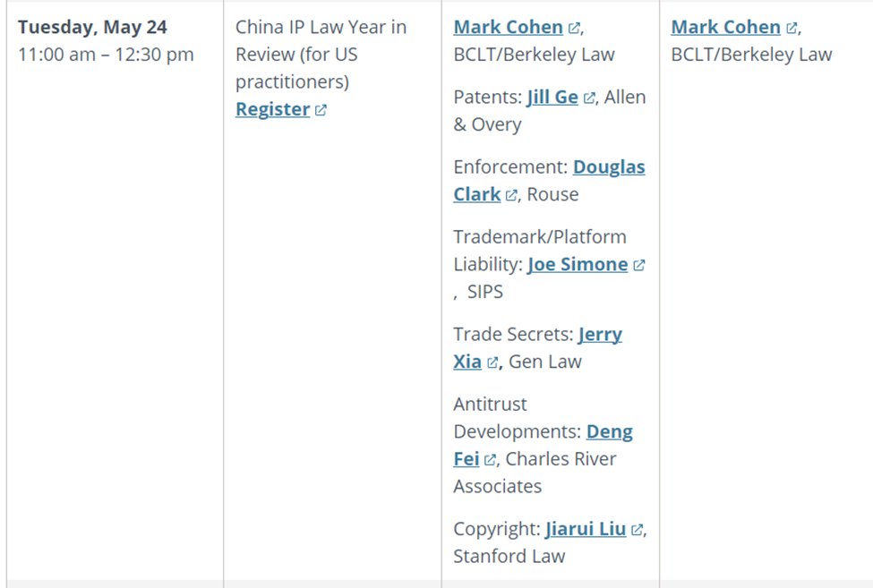Click the China IP Law Year in Review title
This screenshot has width=873, height=588.
pyautogui.click(x=321, y=55)
